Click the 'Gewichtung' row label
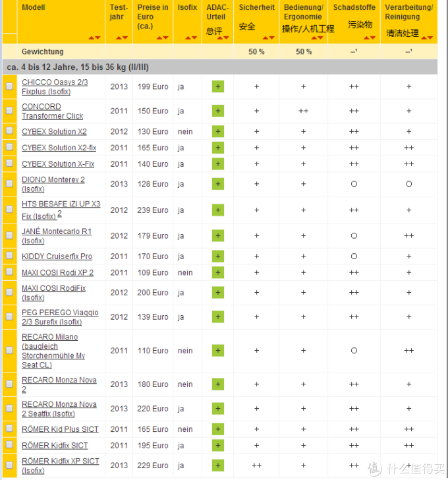The height and width of the screenshot is (480, 448). point(43,51)
